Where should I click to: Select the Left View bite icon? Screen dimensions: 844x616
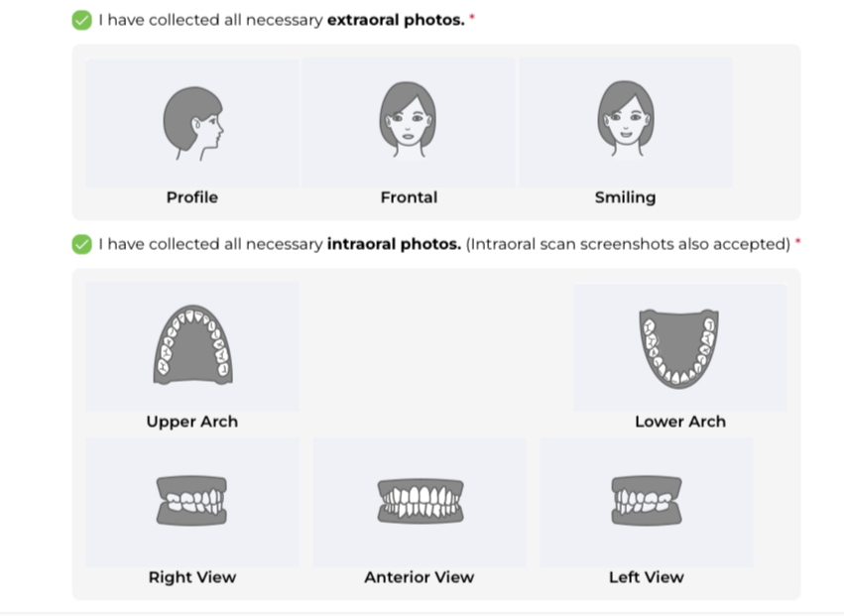647,501
